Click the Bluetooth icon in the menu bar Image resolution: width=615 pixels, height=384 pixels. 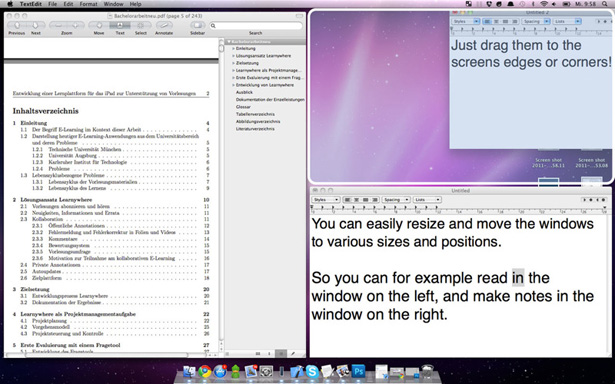coord(533,4)
